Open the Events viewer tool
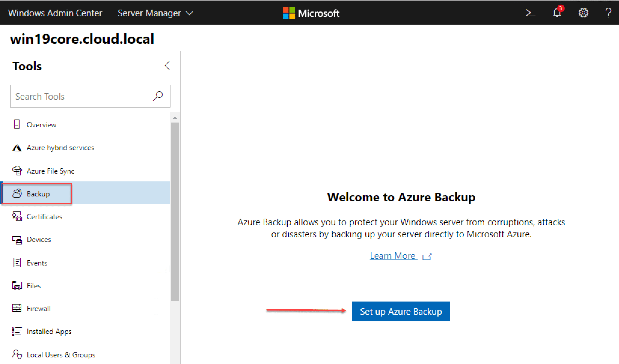This screenshot has width=619, height=364. click(x=37, y=262)
